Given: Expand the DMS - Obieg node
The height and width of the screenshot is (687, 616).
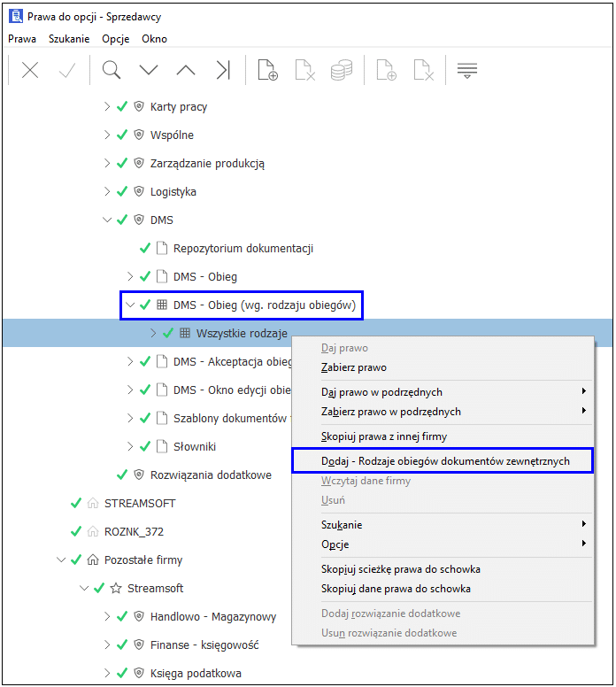Looking at the screenshot, I should (x=130, y=276).
